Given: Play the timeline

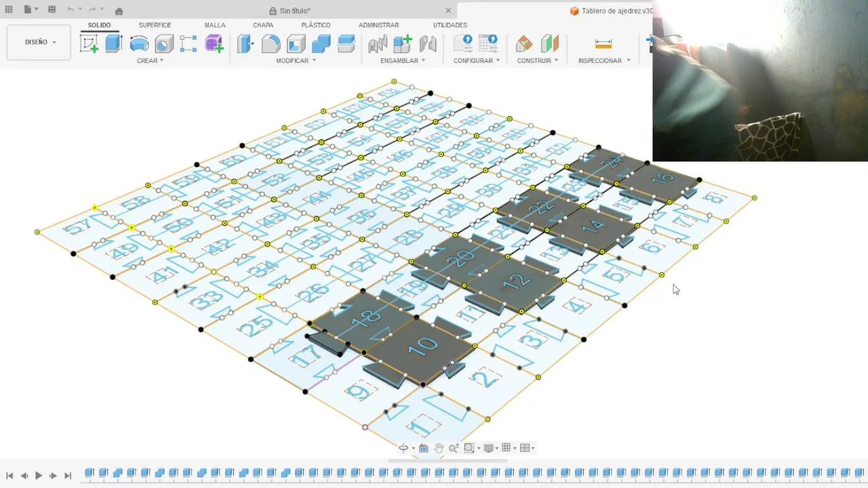Looking at the screenshot, I should pyautogui.click(x=39, y=476).
